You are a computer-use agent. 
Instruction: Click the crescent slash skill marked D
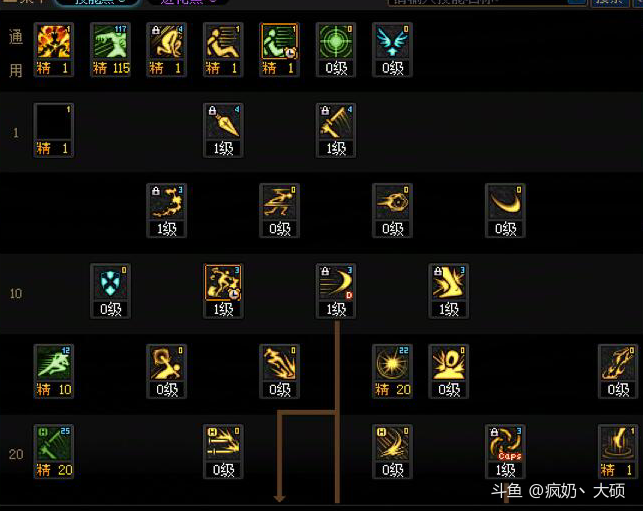click(x=336, y=291)
